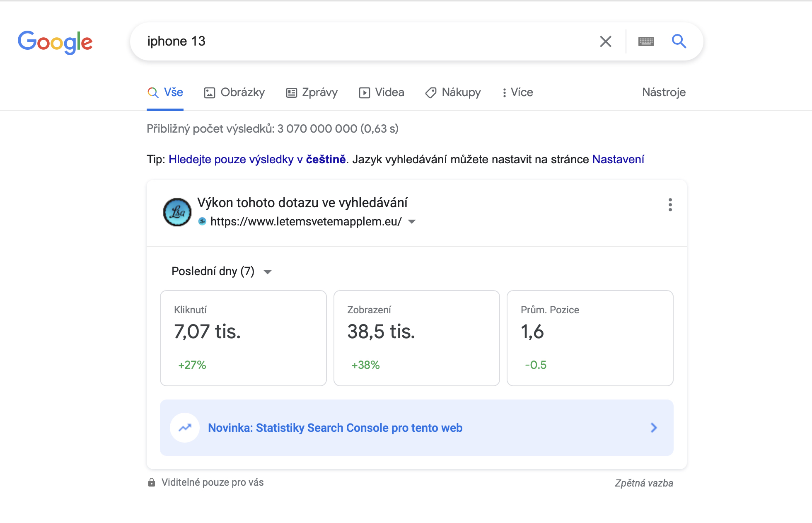Click the Google logo
This screenshot has height=523, width=812.
point(55,42)
